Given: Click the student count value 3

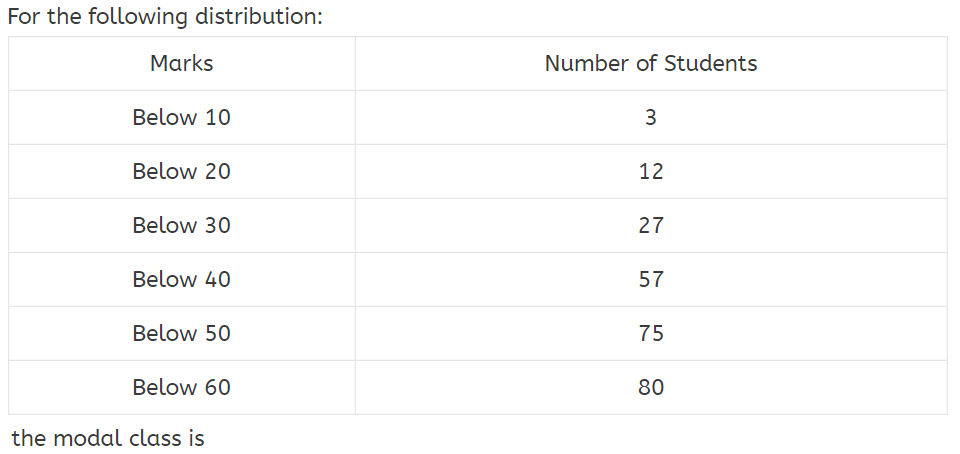Looking at the screenshot, I should (x=651, y=118).
